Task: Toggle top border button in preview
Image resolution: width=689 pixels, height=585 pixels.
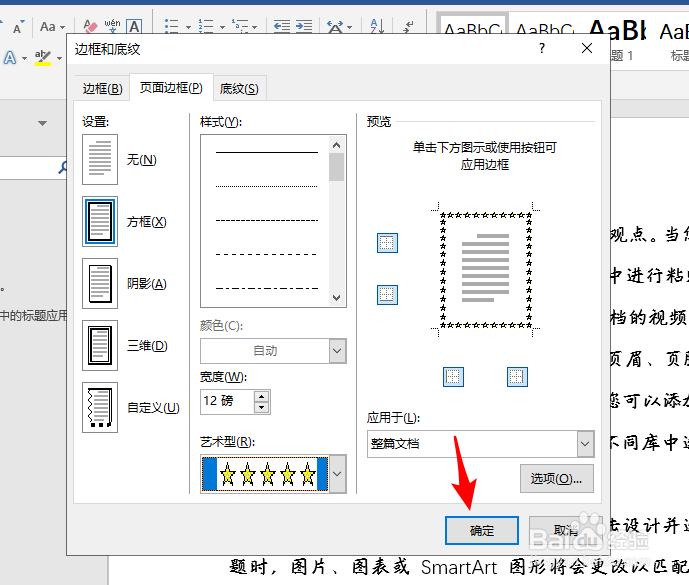Action: point(387,243)
